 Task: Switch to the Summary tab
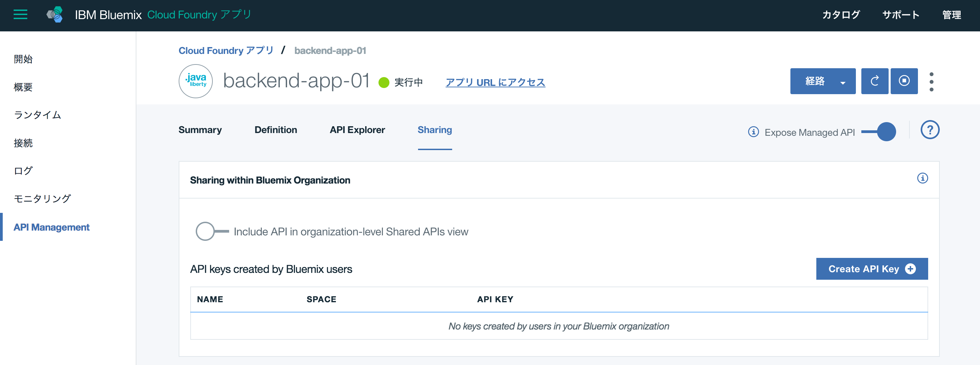pos(200,130)
